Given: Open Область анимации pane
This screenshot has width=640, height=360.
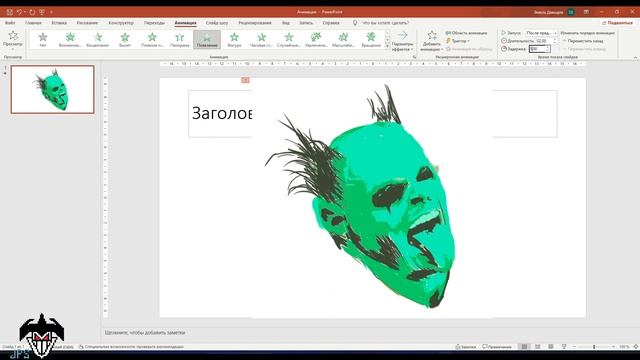Looking at the screenshot, I should (x=466, y=33).
